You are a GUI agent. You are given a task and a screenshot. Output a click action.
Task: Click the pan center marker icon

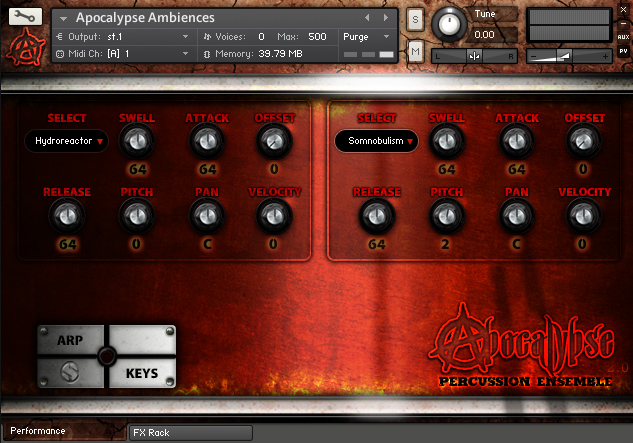[474, 56]
